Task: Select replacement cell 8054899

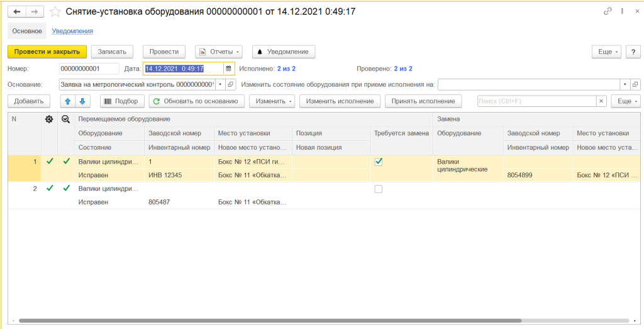Action: [x=538, y=176]
